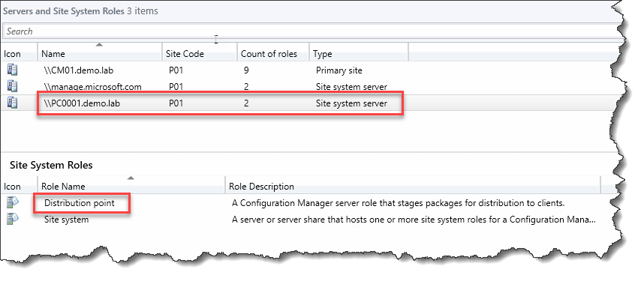This screenshot has width=644, height=281.
Task: Click the Site system role icon
Action: [12, 219]
